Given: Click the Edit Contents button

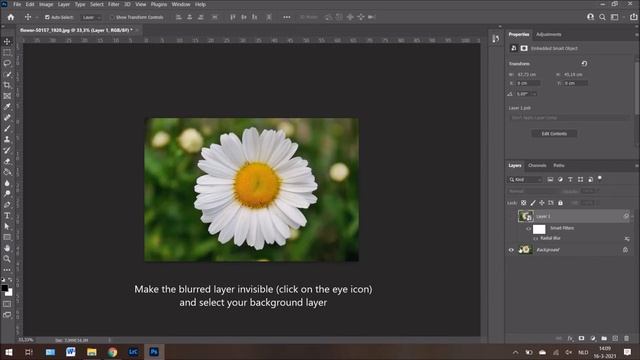Looking at the screenshot, I should point(554,134).
